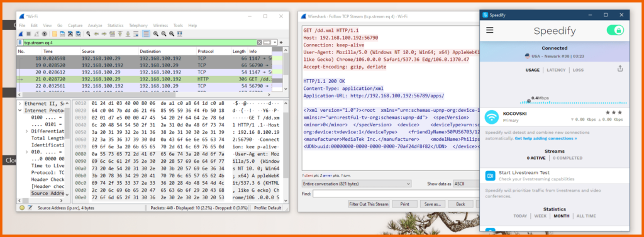The width and height of the screenshot is (644, 237).
Task: Clear the display filter with the X icon
Action: click(x=260, y=42)
